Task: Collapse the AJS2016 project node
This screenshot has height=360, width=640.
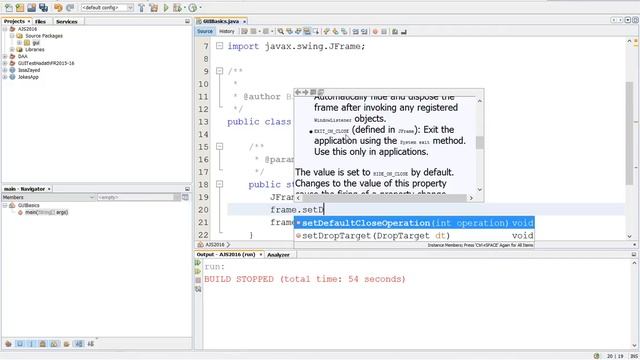Action: coord(5,29)
